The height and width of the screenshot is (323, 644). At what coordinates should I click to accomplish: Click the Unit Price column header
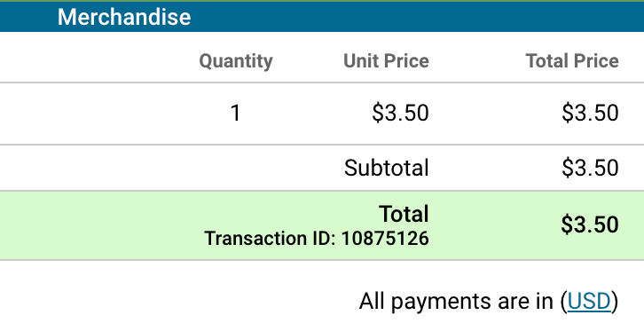pos(386,61)
